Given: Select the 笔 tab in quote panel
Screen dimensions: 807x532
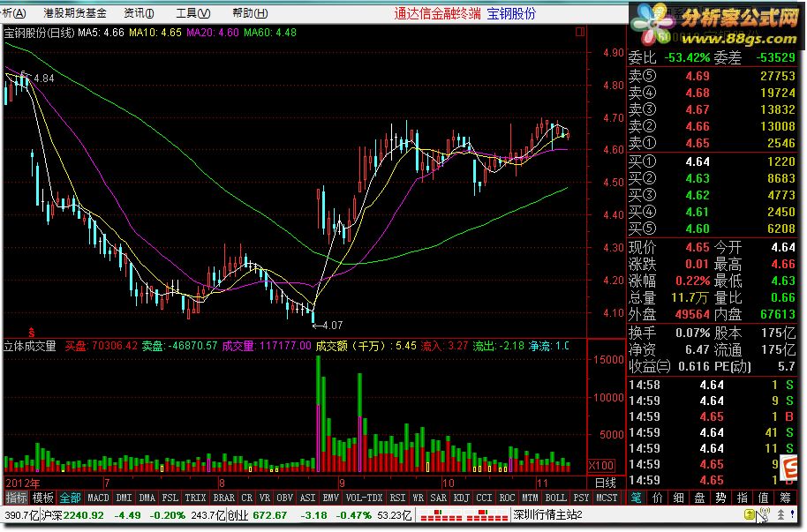Looking at the screenshot, I should 636,498.
